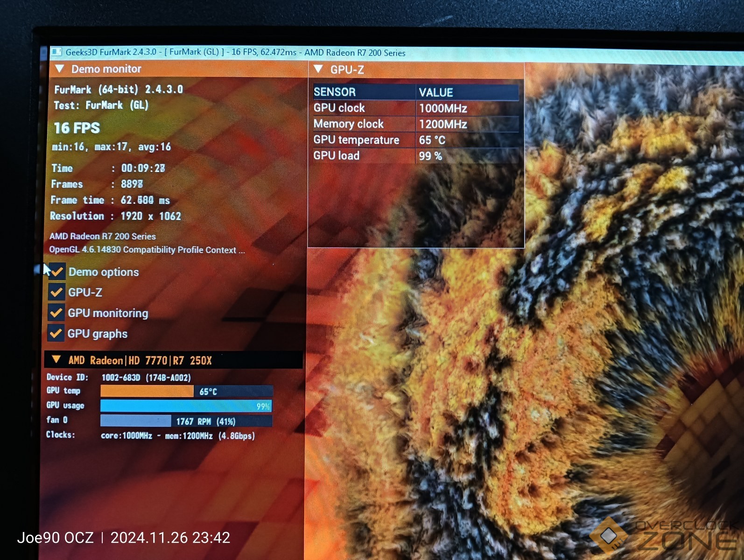
Task: Collapse the AMD Radeon HD 7770 section
Action: tap(56, 359)
